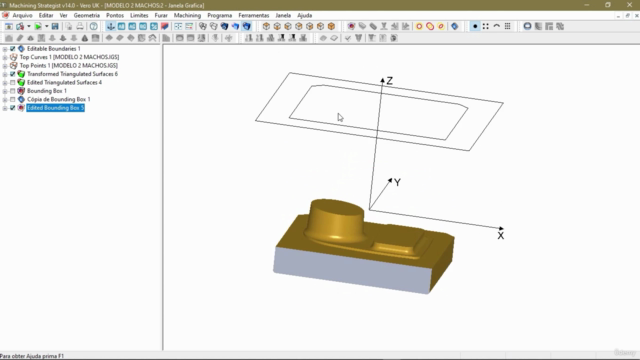Screen dimensions: 640x360
Task: Select Cópia de Bounding Box 1 item
Action: pyautogui.click(x=59, y=99)
